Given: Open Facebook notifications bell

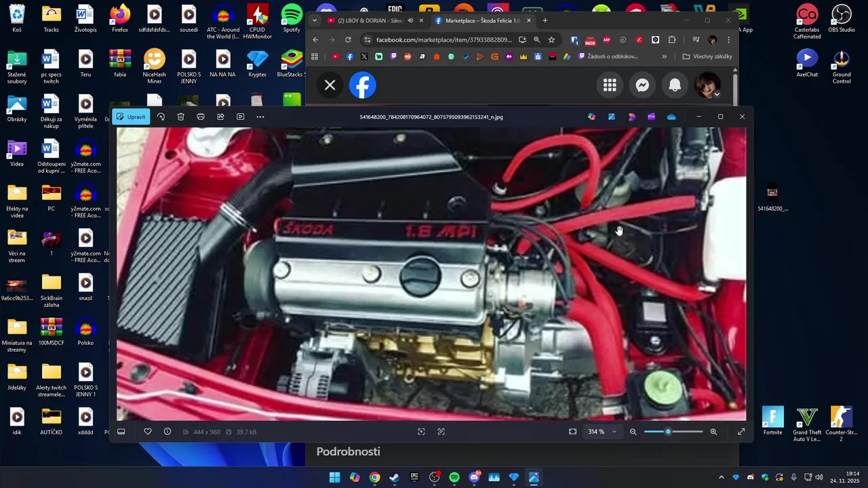Looking at the screenshot, I should pos(675,85).
